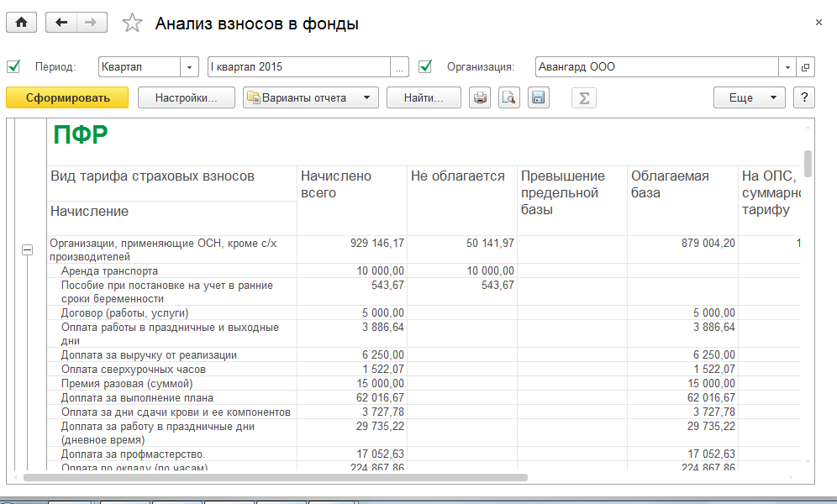837x504 pixels.
Task: Go back with the left arrow
Action: tap(61, 24)
